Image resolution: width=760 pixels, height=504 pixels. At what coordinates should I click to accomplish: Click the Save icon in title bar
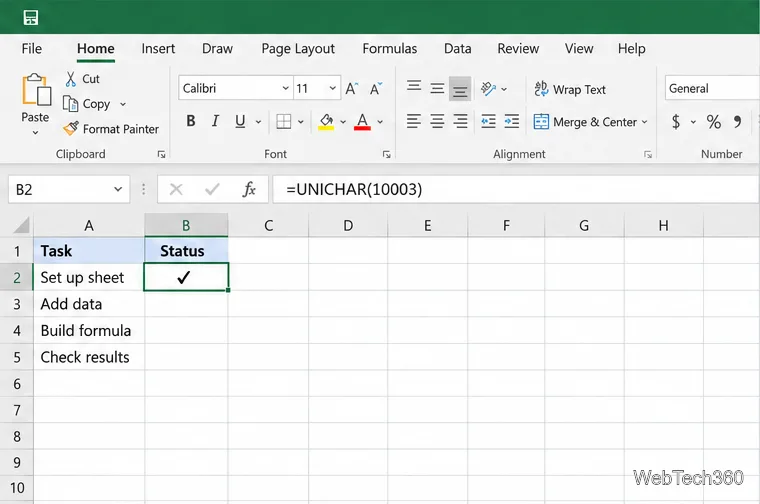31,18
